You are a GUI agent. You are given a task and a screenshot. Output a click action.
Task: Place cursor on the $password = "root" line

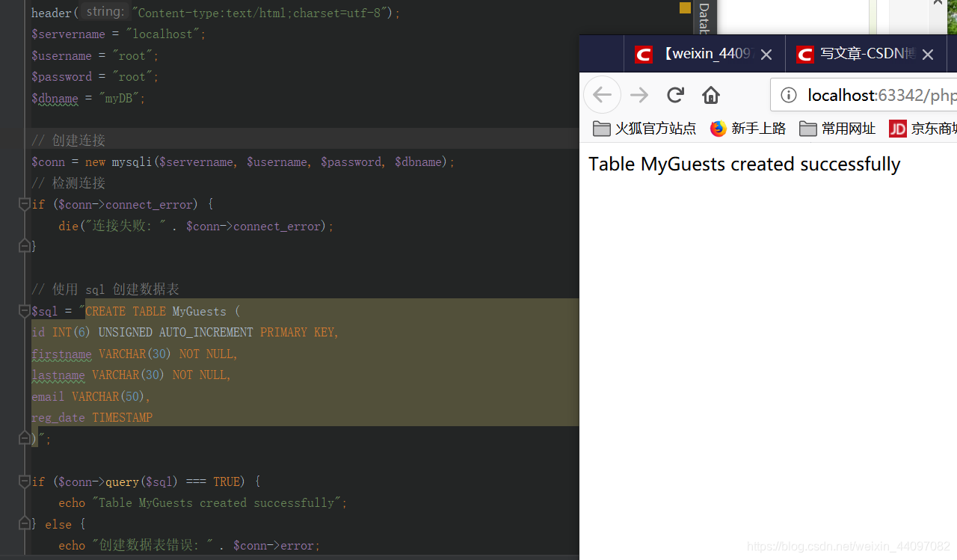[x=95, y=77]
